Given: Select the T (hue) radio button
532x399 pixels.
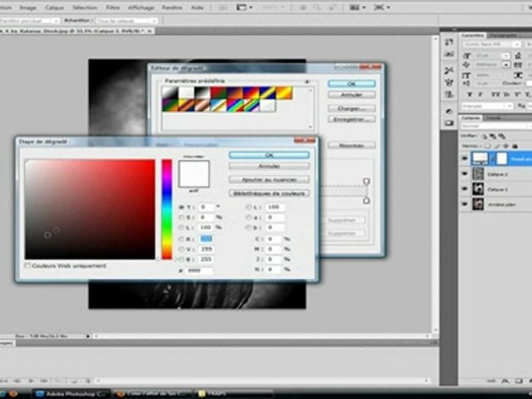Looking at the screenshot, I should (181, 207).
